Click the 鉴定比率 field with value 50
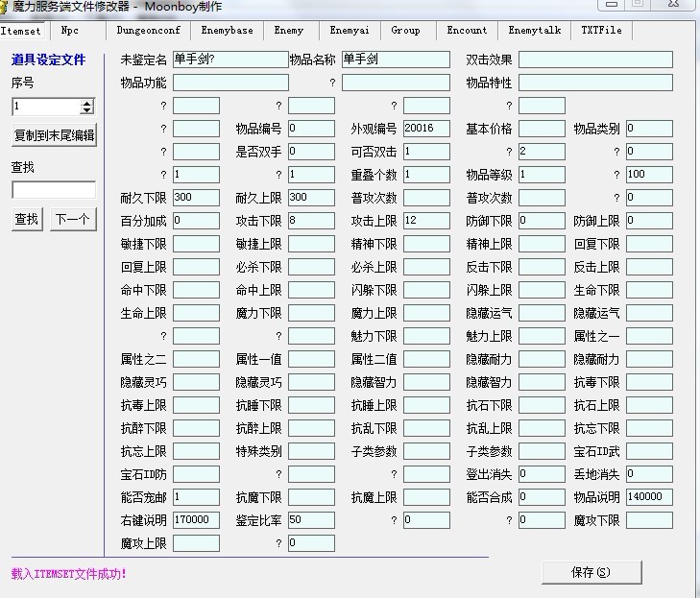700x598 pixels. coord(311,520)
